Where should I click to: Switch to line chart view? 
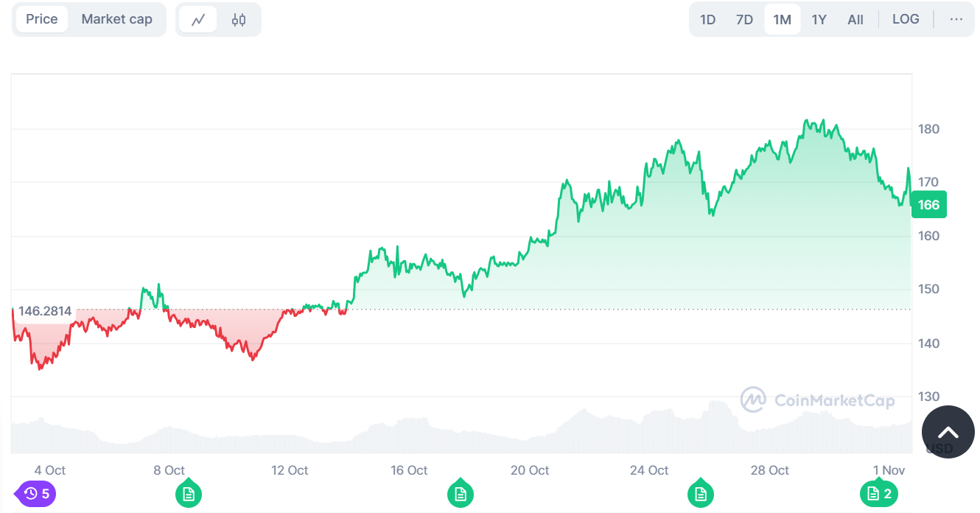coord(198,20)
